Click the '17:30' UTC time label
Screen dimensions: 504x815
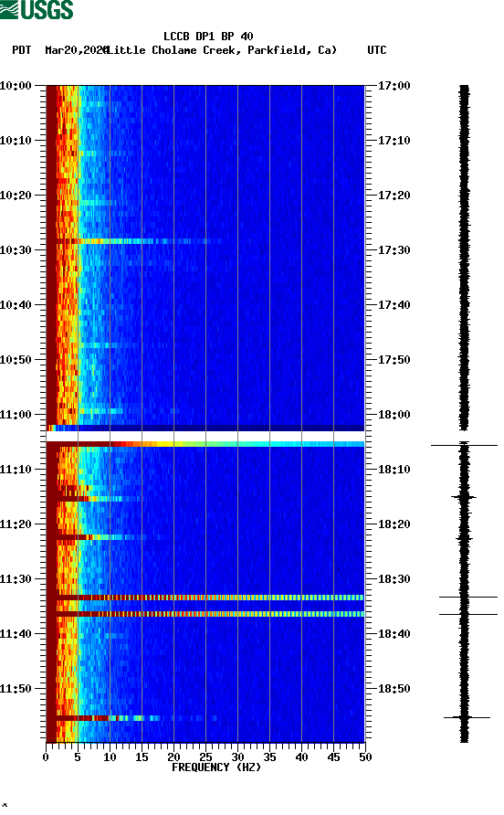[394, 250]
